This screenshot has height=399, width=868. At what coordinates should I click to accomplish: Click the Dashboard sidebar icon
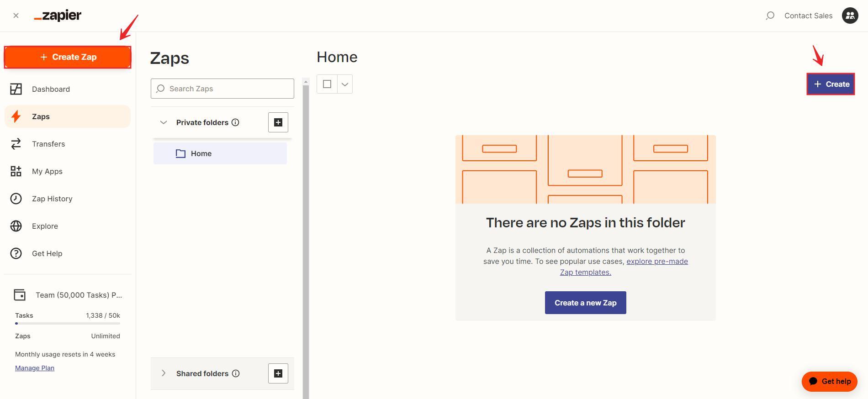point(16,89)
